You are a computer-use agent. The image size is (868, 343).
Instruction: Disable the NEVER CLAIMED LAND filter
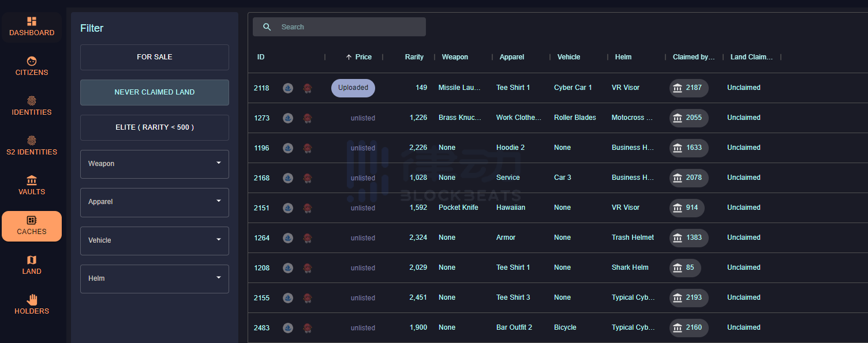click(x=155, y=92)
